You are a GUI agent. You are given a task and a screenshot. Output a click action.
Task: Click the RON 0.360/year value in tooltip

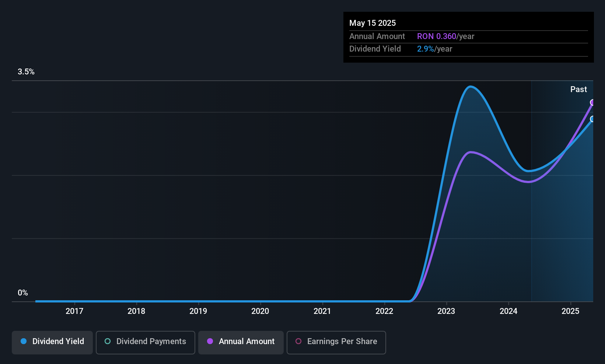tap(445, 36)
